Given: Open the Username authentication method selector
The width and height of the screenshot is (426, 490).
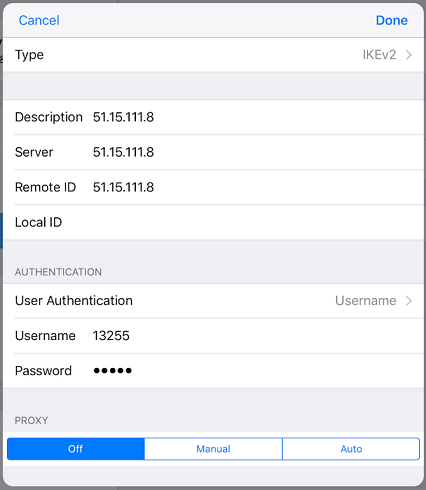Looking at the screenshot, I should 366,301.
